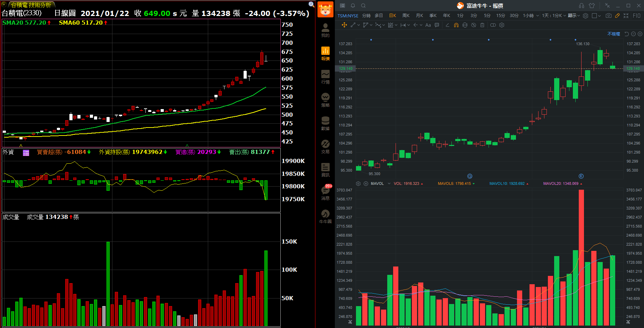The image size is (644, 328).
Task: Click the 不複權 adjustment link
Action: pos(614,34)
